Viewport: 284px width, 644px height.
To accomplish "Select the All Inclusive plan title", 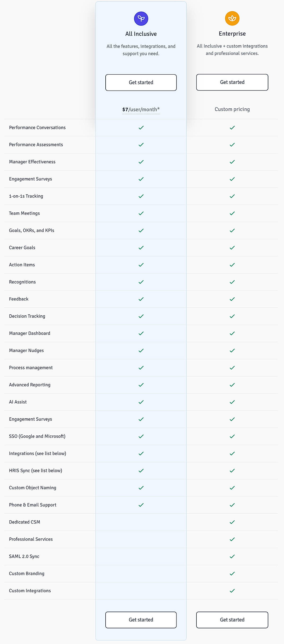I will pyautogui.click(x=141, y=34).
